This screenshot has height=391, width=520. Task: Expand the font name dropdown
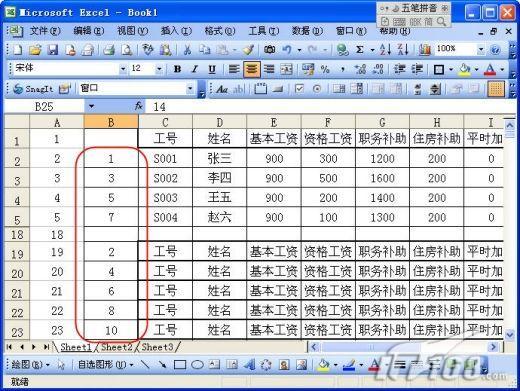[x=123, y=69]
